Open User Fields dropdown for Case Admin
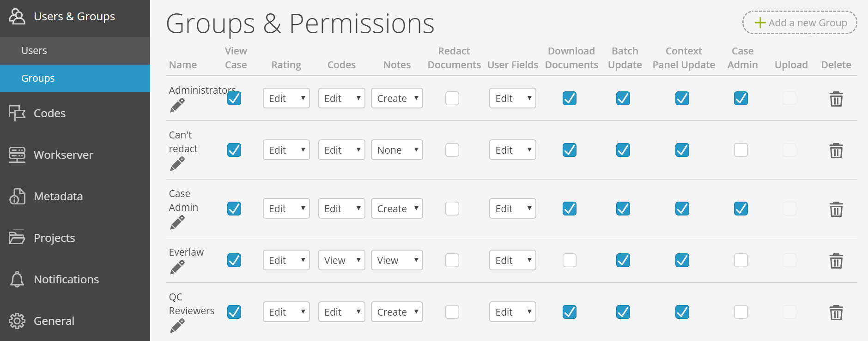The height and width of the screenshot is (341, 868). click(513, 209)
